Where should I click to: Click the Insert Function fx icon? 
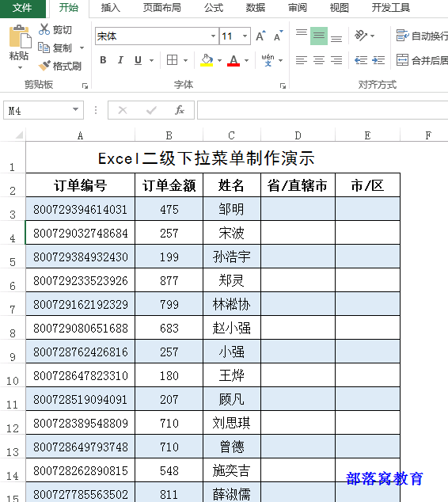tap(180, 110)
